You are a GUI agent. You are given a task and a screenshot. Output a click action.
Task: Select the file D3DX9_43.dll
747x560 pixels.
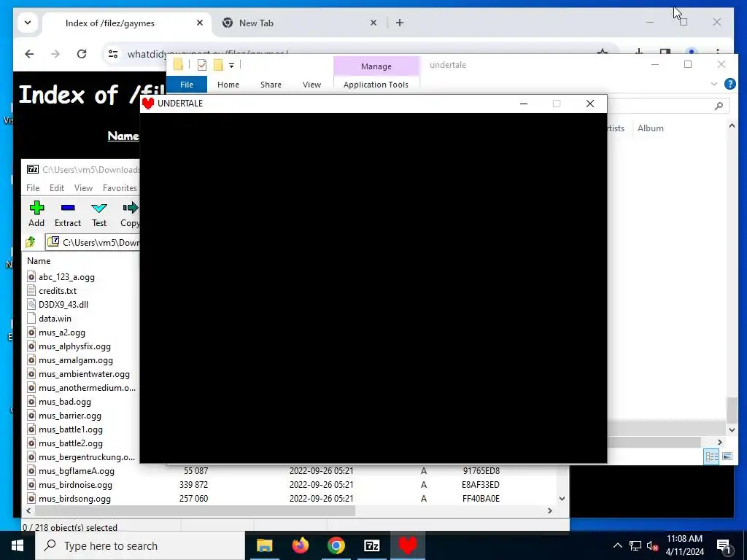[63, 305]
